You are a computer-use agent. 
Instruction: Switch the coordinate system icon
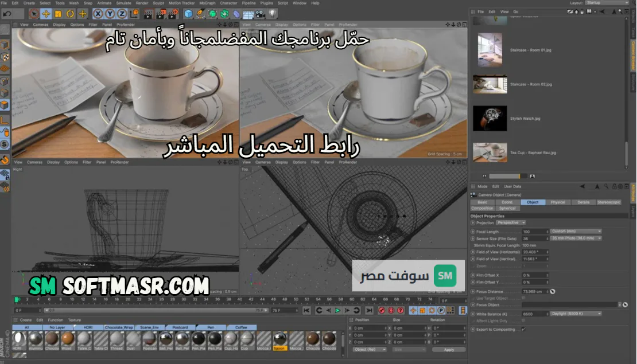(134, 14)
